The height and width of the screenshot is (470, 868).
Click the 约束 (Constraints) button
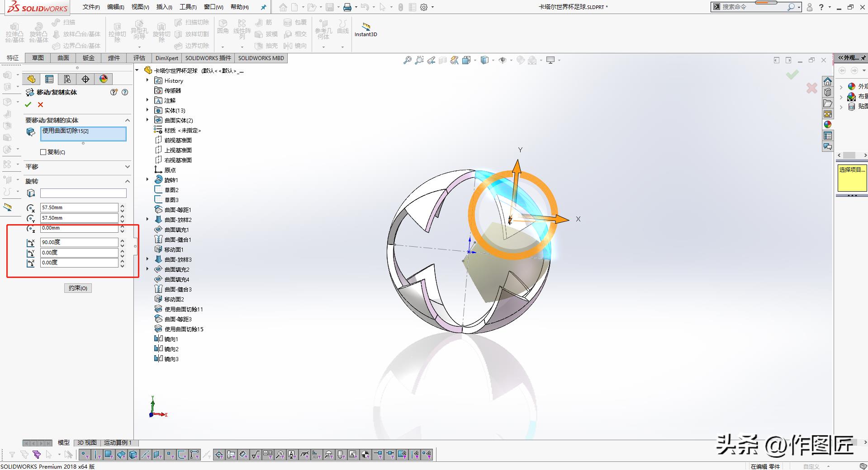coord(78,288)
